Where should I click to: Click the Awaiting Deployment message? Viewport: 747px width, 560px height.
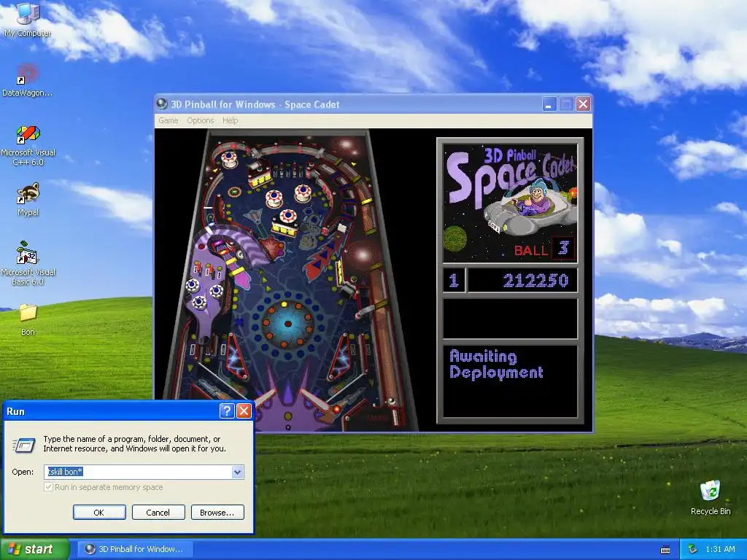[496, 365]
